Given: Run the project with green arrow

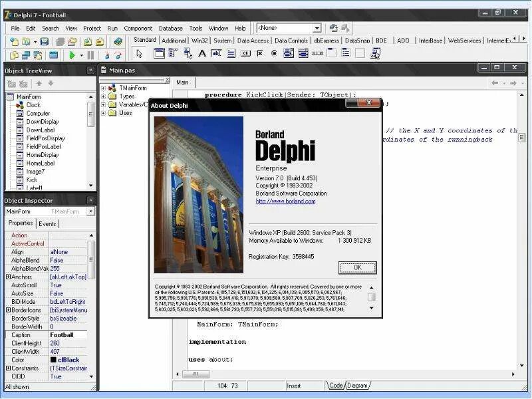Looking at the screenshot, I should tap(72, 55).
